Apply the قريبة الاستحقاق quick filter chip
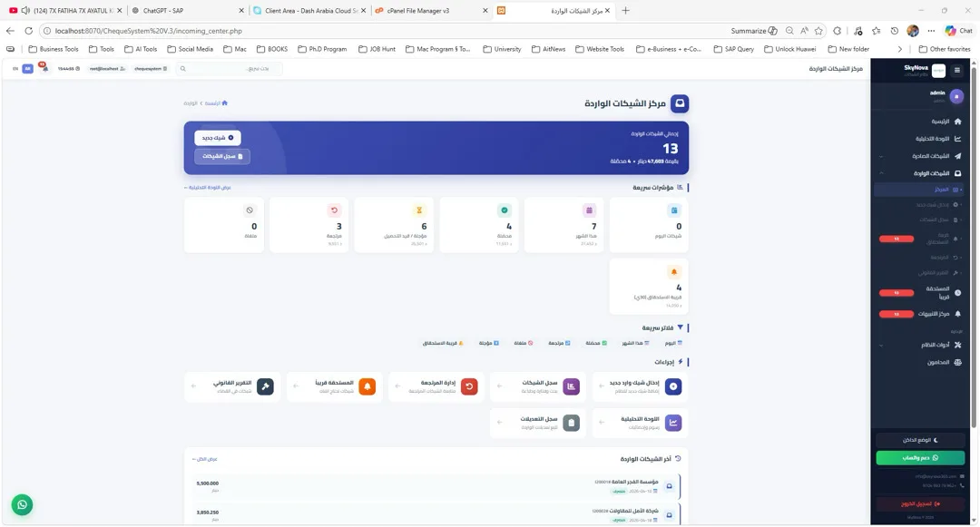 click(443, 343)
